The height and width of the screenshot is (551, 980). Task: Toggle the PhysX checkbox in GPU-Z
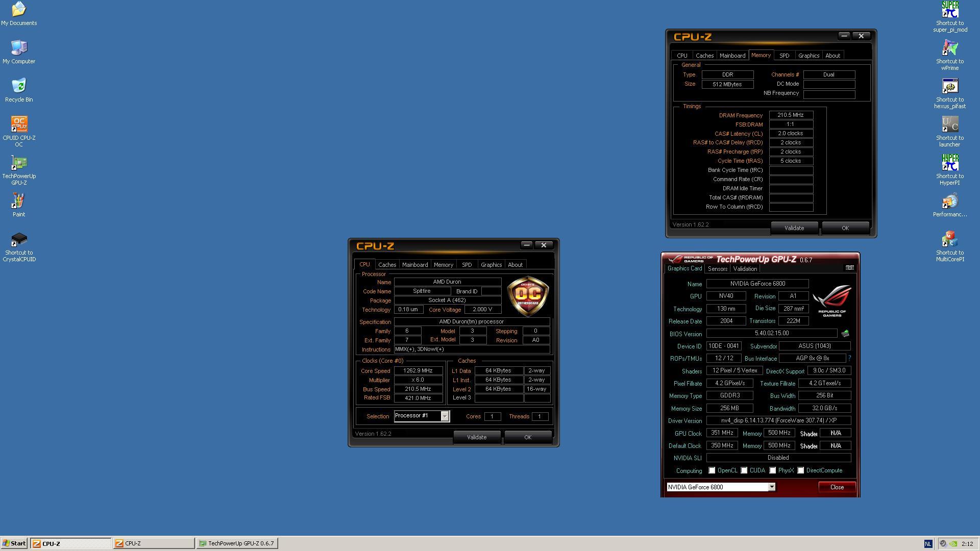click(x=773, y=470)
